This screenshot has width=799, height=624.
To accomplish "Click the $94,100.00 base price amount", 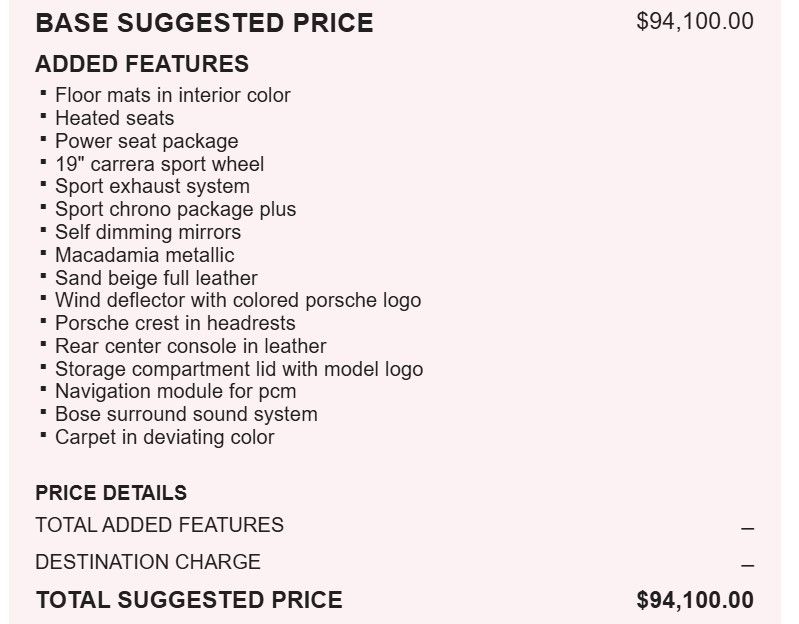I will coord(695,21).
